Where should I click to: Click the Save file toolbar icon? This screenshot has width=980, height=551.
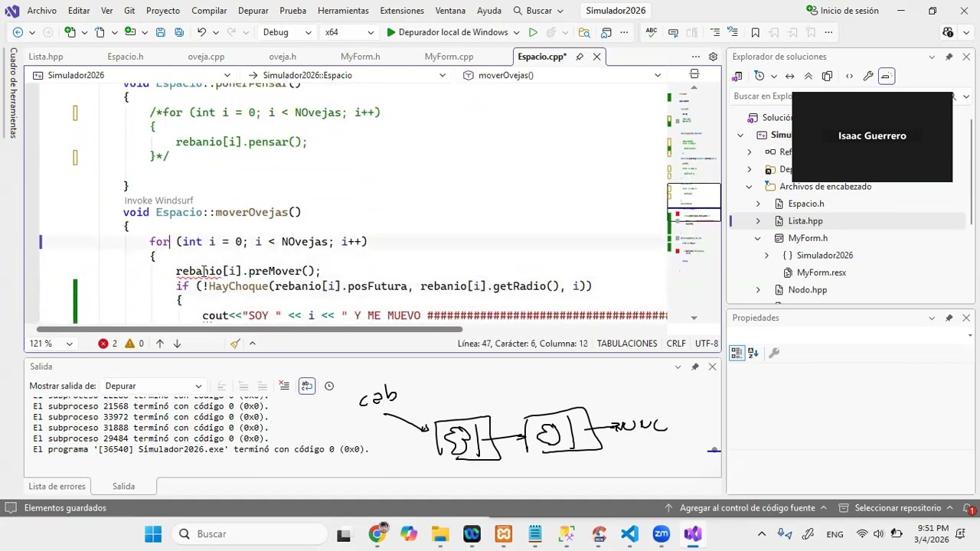(x=160, y=32)
